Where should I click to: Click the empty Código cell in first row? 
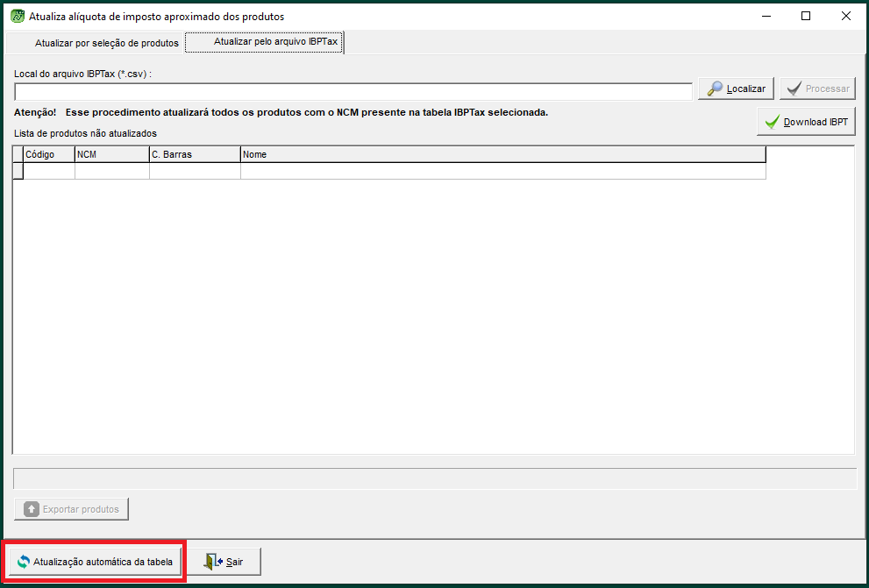(x=48, y=171)
